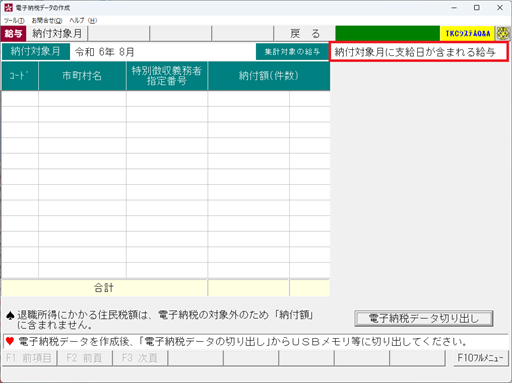Click the 電子納税データ切り出し button
The height and width of the screenshot is (383, 512).
[x=423, y=319]
